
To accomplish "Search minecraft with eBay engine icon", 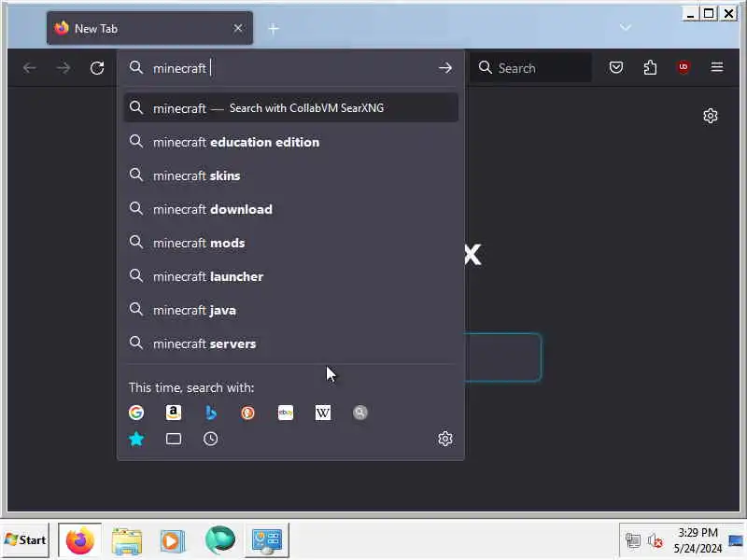I will (x=286, y=413).
